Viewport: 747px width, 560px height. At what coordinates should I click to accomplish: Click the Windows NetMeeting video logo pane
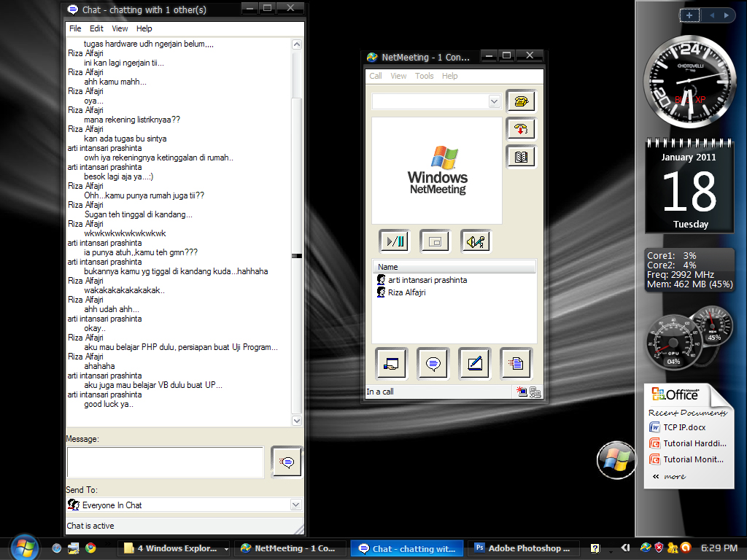point(437,171)
